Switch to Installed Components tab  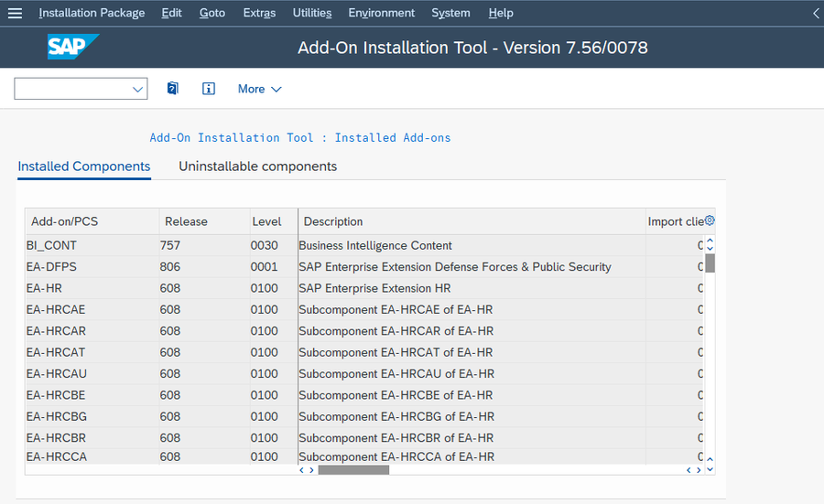coord(84,166)
